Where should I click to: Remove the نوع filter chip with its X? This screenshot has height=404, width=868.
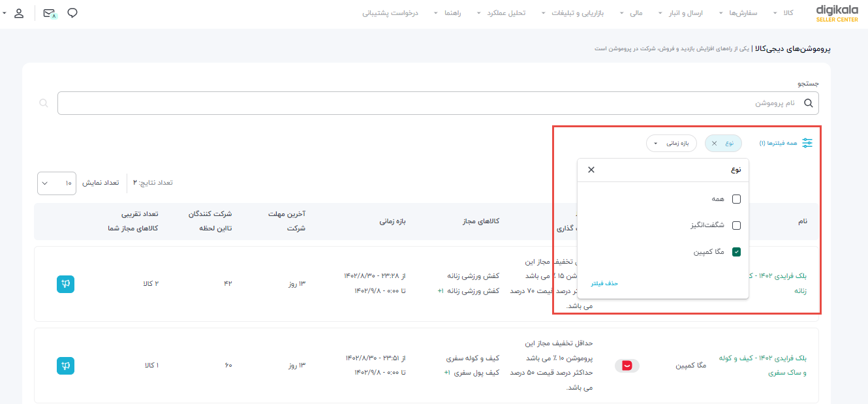[714, 143]
